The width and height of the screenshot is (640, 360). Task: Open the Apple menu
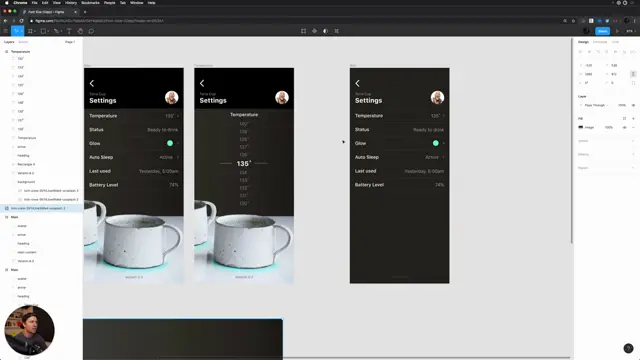click(x=7, y=3)
